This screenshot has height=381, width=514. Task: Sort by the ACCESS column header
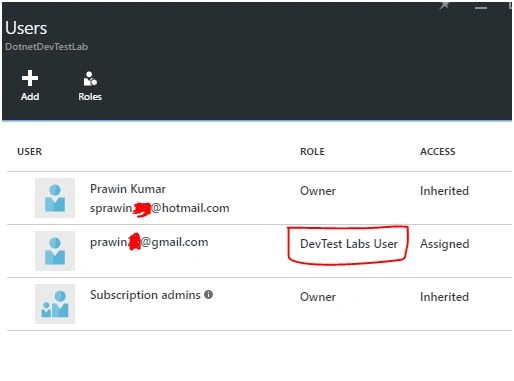click(438, 152)
